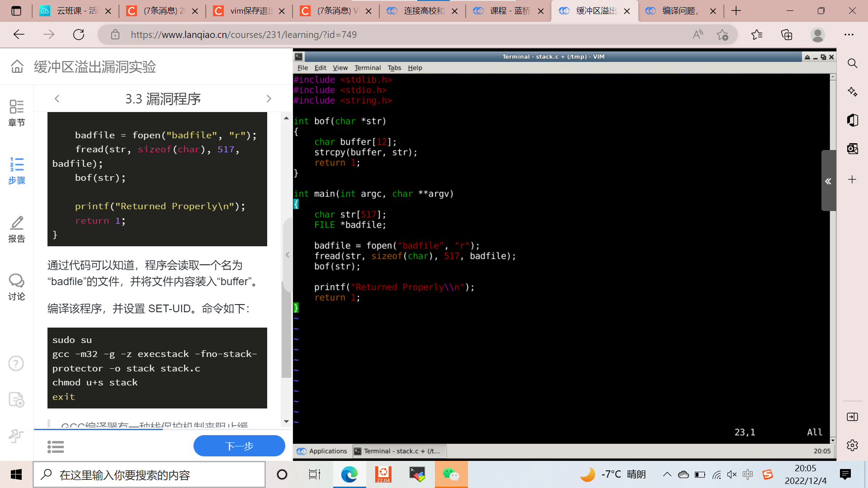The width and height of the screenshot is (868, 488).
Task: Select the 步骤 steps sidebar icon
Action: pyautogui.click(x=17, y=170)
